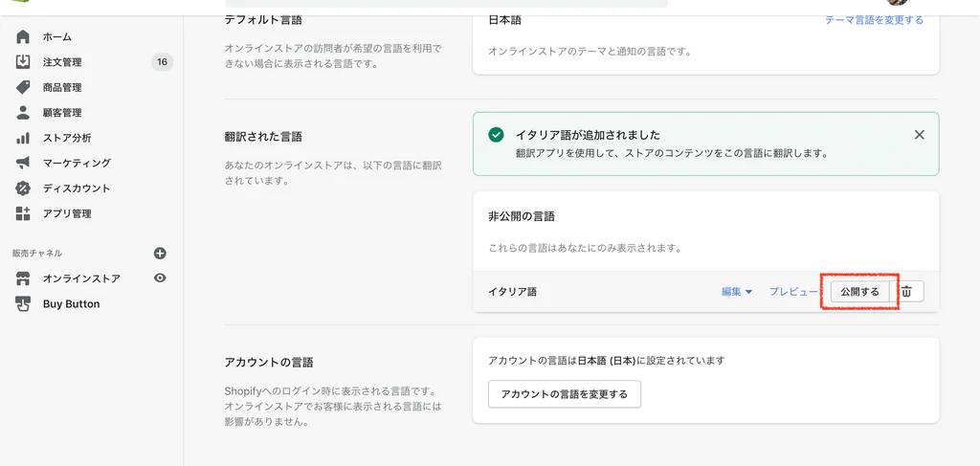Click the orders count badge 16

tap(162, 62)
